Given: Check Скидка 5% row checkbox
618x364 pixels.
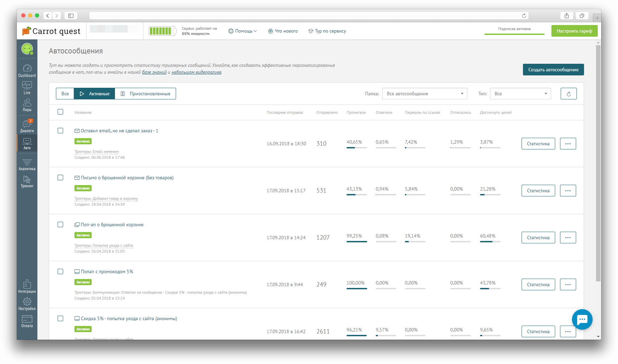Looking at the screenshot, I should point(60,318).
